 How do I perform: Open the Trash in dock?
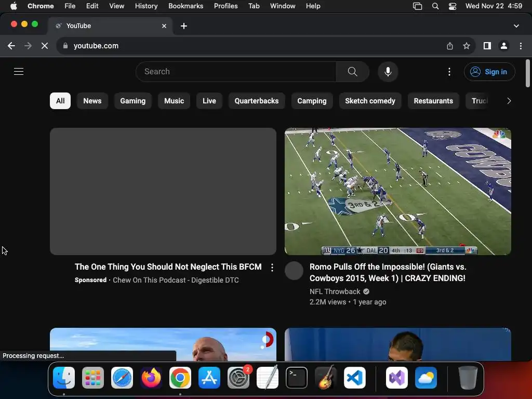tap(468, 378)
